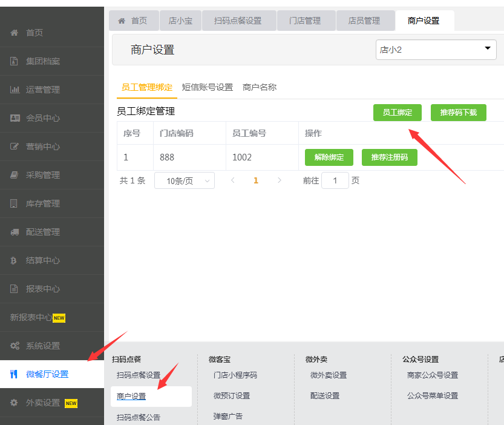Click the home icon in the sidebar
The width and height of the screenshot is (504, 425).
[x=14, y=33]
